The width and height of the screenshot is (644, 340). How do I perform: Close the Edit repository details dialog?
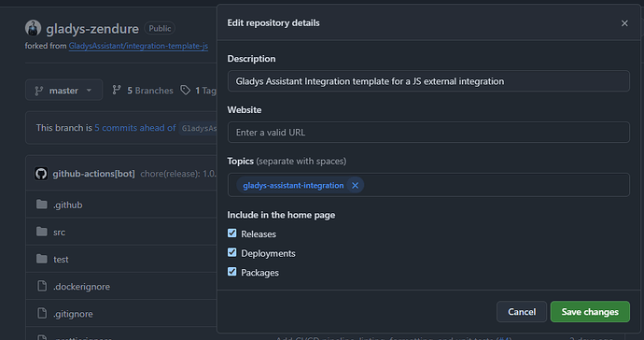[x=624, y=23]
